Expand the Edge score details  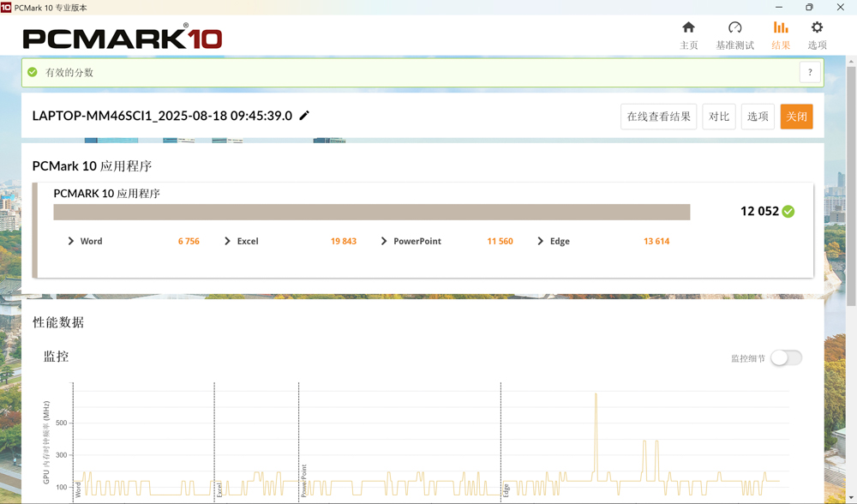540,241
